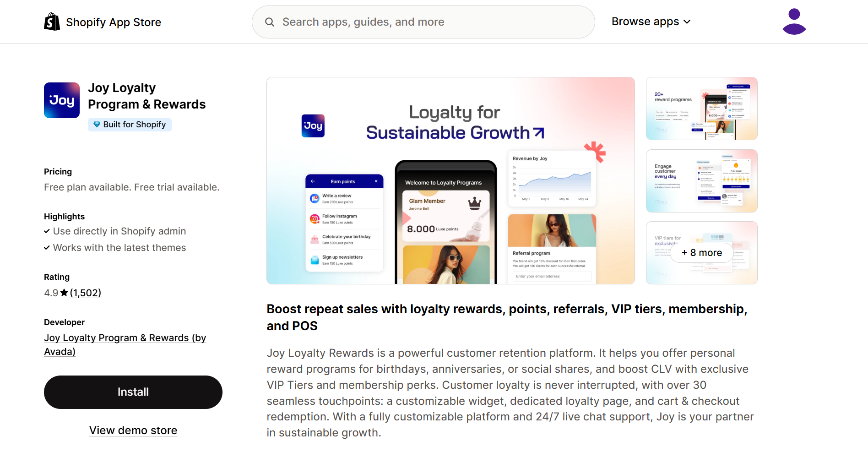Open the 1,502 reviews link
Viewport: 868px width, 452px height.
(x=86, y=293)
